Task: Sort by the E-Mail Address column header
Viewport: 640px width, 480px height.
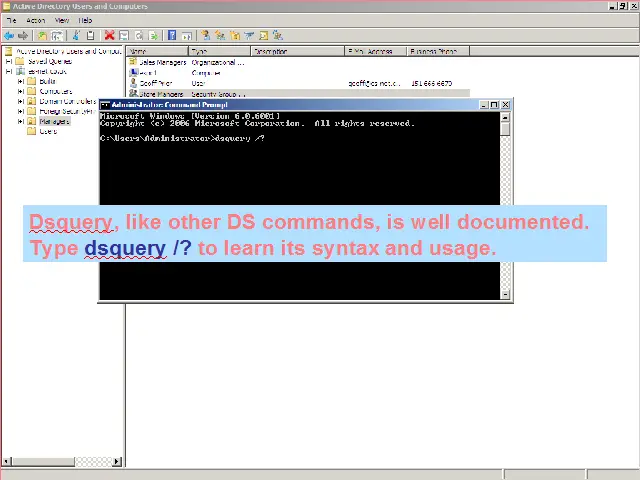Action: 376,51
